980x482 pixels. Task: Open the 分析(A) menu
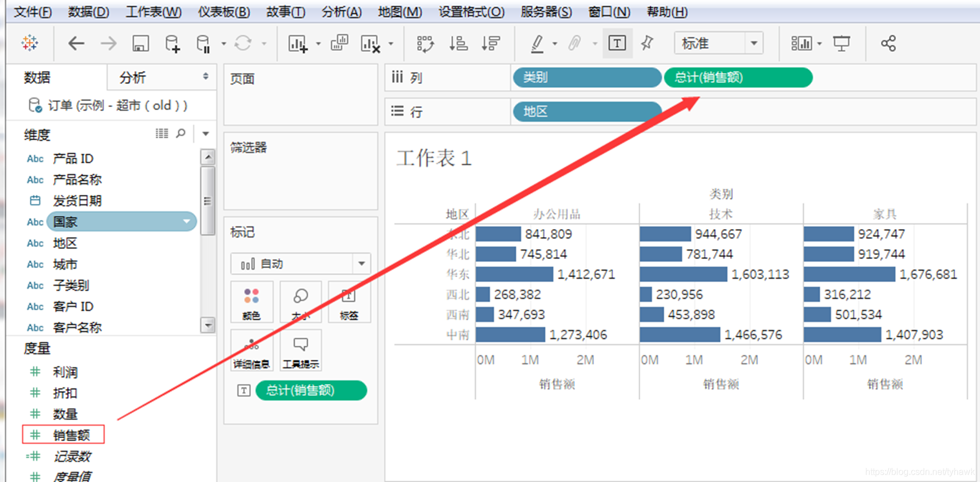(x=341, y=12)
